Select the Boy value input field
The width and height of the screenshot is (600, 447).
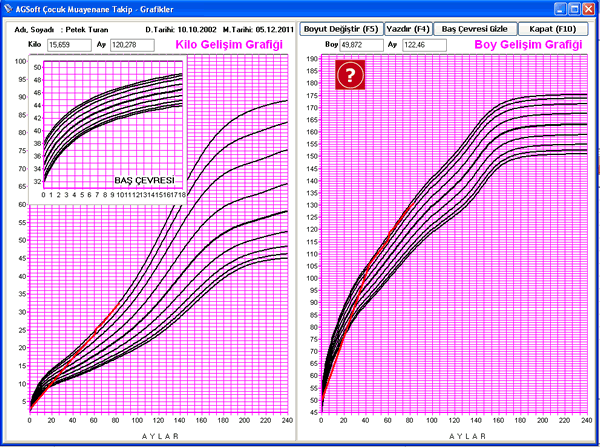pos(360,45)
